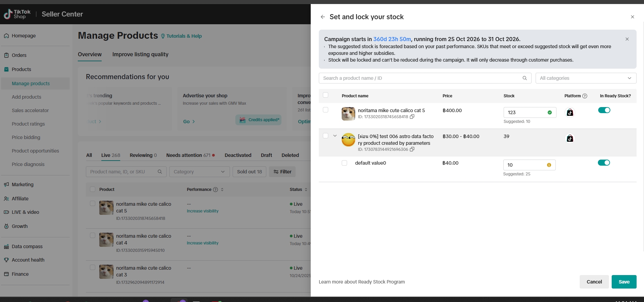Open the All categories dropdown
The width and height of the screenshot is (644, 302).
(585, 78)
